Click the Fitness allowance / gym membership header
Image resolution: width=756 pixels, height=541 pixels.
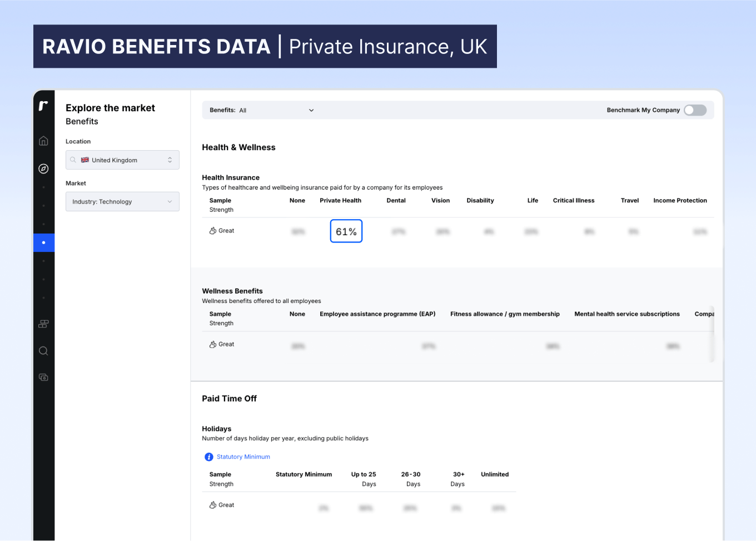pyautogui.click(x=505, y=314)
